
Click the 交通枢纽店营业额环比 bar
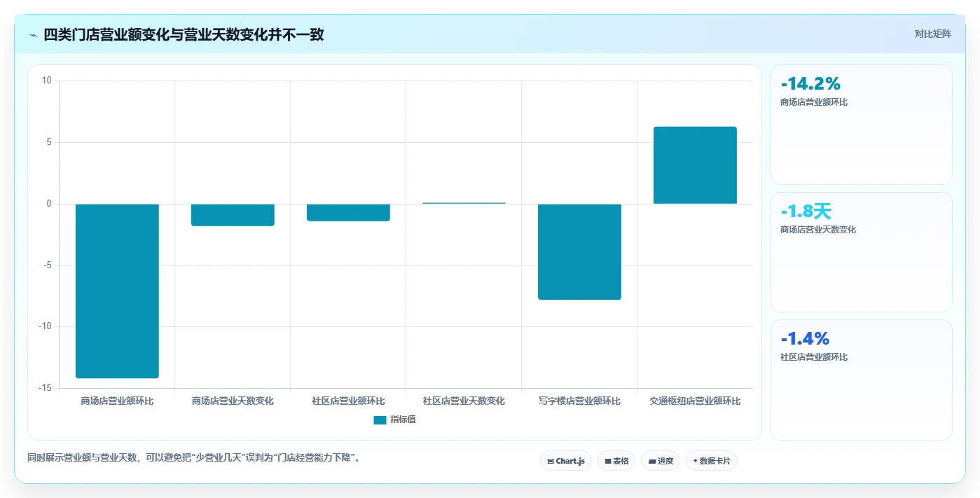point(695,165)
